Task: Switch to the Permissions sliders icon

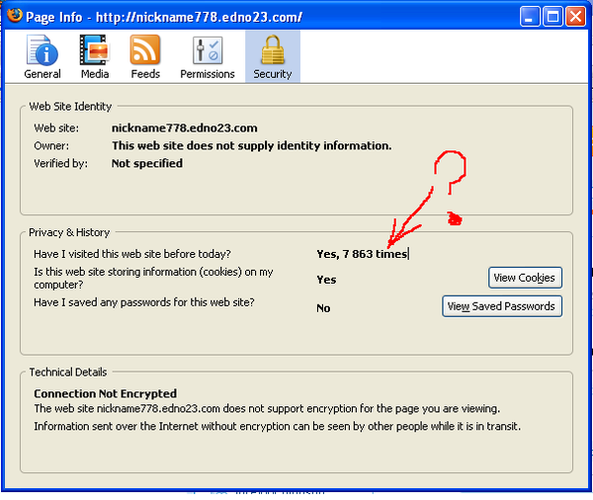Action: click(x=207, y=50)
